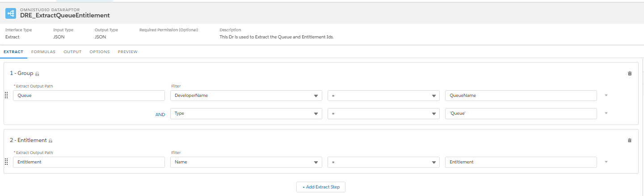Click the Add Extract Step button
The width and height of the screenshot is (644, 196).
(321, 187)
